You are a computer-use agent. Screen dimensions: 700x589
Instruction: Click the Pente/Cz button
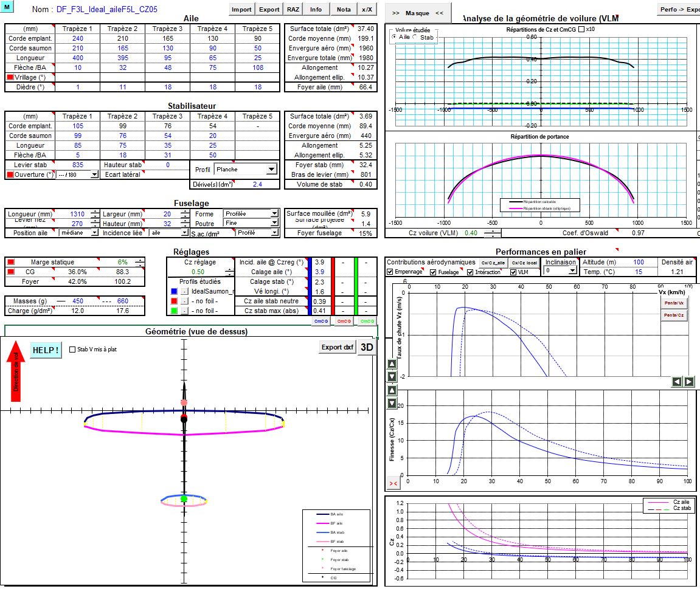674,315
